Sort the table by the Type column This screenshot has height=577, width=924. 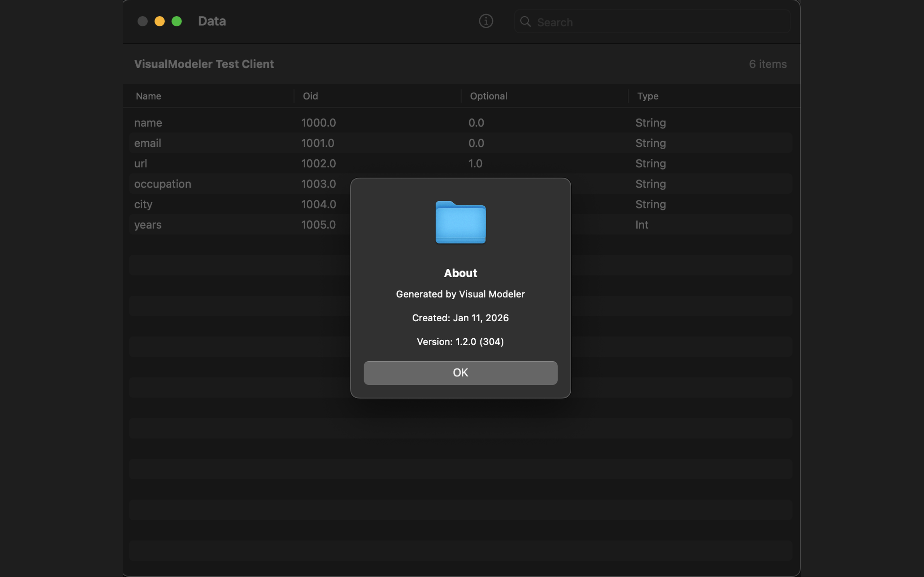click(647, 96)
